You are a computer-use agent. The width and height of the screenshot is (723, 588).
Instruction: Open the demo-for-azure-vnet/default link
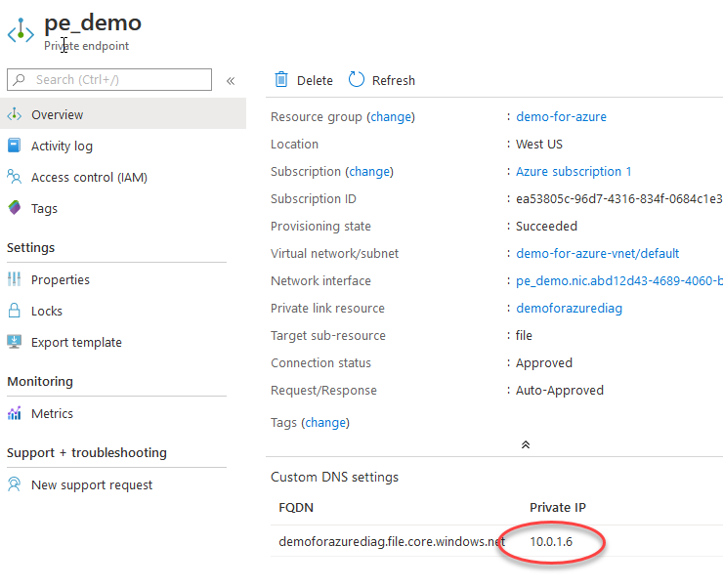(x=598, y=253)
